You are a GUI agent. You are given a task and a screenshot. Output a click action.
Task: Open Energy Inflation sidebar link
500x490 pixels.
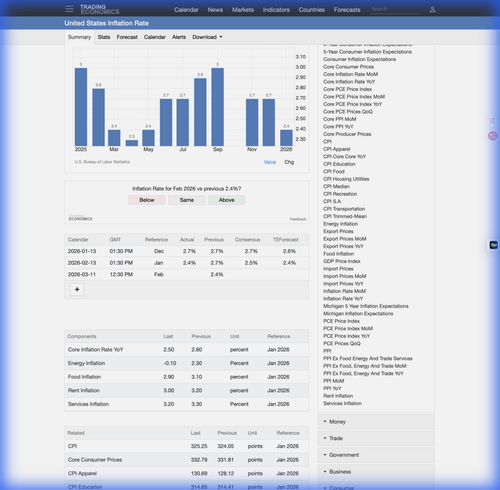point(340,224)
